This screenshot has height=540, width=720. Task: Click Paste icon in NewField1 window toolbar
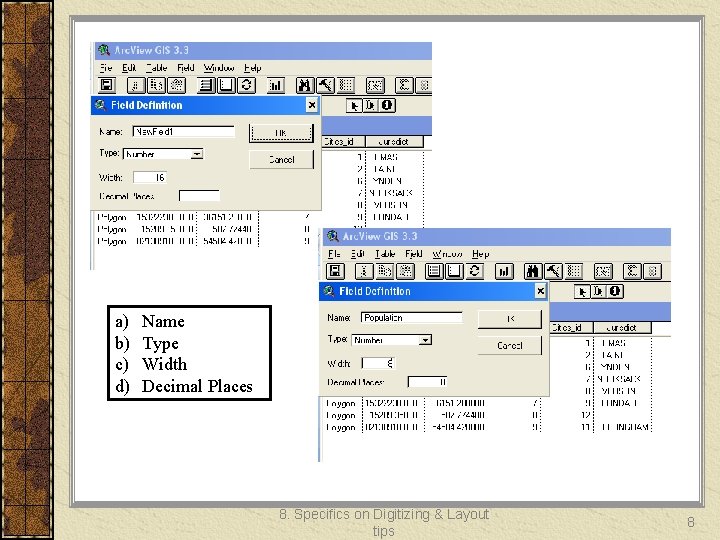pyautogui.click(x=176, y=85)
